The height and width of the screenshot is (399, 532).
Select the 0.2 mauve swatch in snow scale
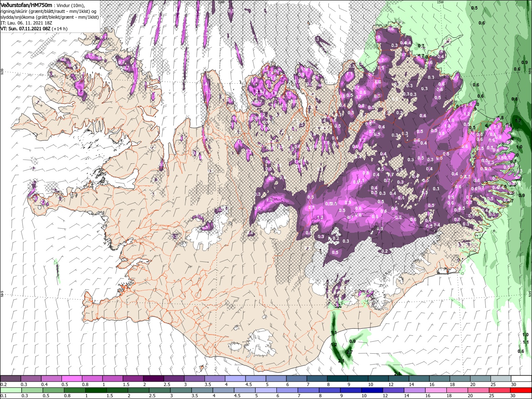10,379
